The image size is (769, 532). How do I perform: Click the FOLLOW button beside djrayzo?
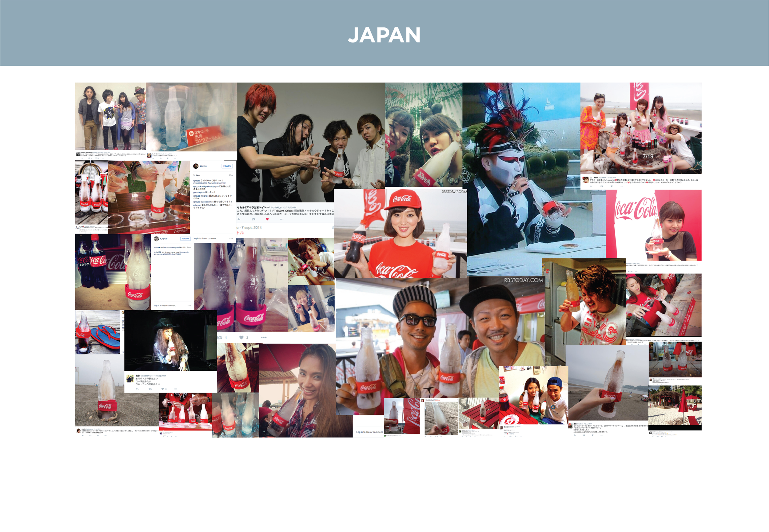tap(227, 166)
